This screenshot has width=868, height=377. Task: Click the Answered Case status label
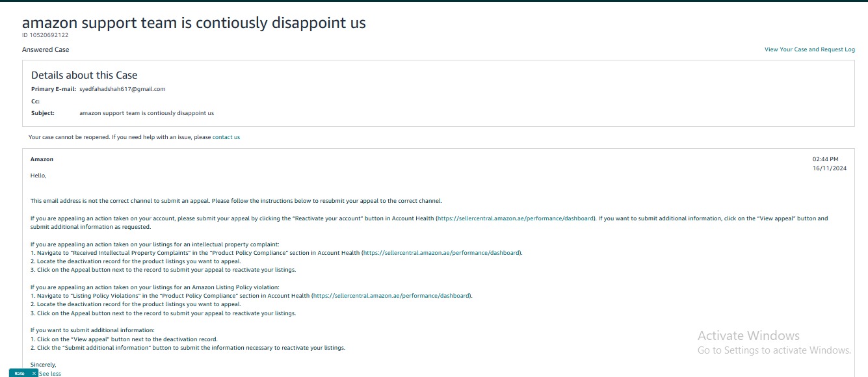[x=46, y=49]
